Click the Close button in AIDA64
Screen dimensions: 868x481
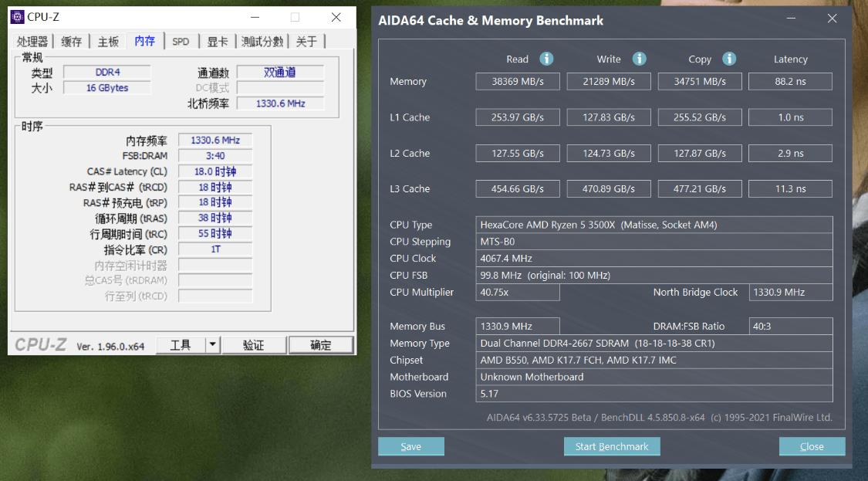[812, 446]
